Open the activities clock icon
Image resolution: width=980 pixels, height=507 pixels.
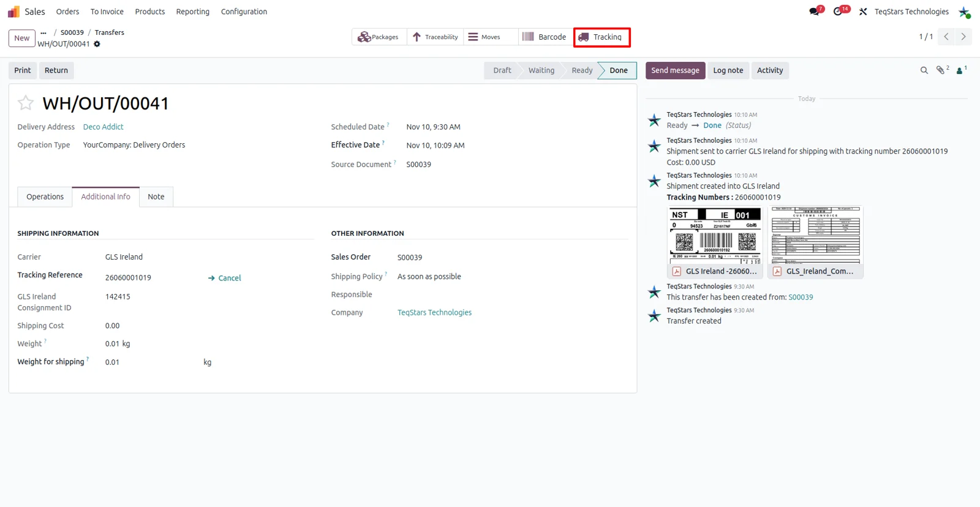pyautogui.click(x=839, y=12)
